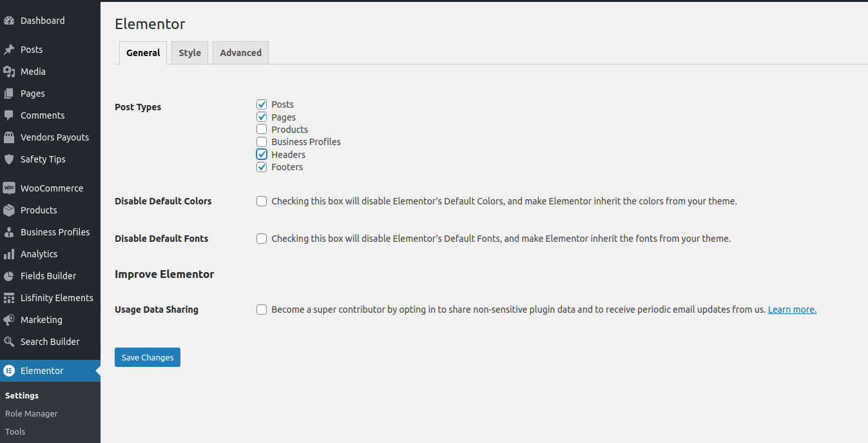Click the Media icon in sidebar

pyautogui.click(x=9, y=72)
